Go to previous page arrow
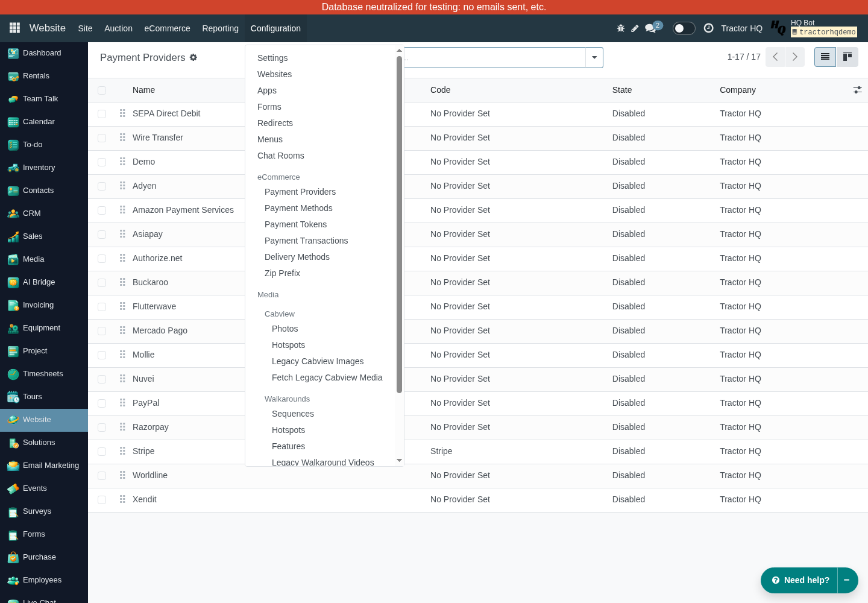This screenshot has width=868, height=603. [x=775, y=57]
